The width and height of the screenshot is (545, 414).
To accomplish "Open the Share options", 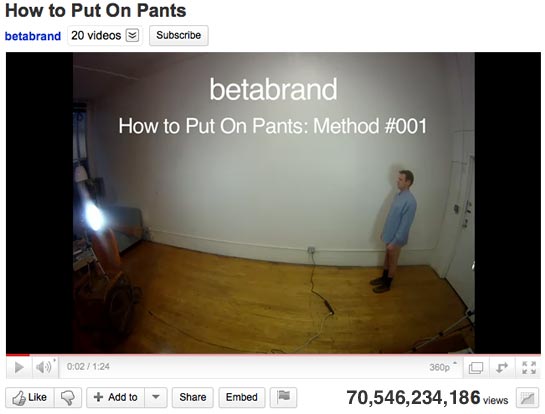I will click(193, 397).
